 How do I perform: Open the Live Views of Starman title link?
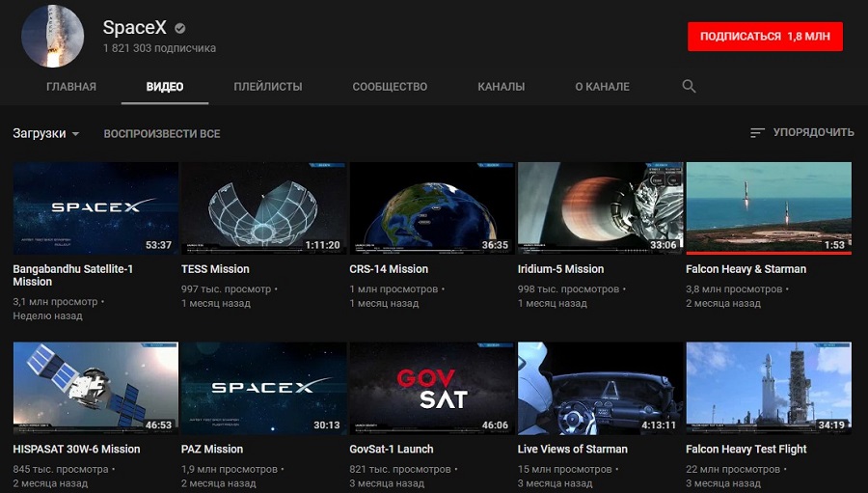pos(572,450)
